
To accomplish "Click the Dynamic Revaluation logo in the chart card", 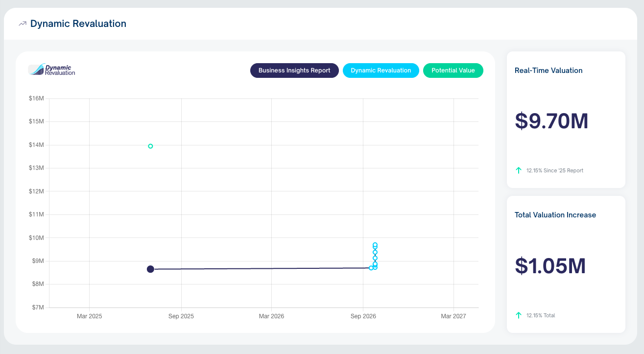I will [x=52, y=70].
